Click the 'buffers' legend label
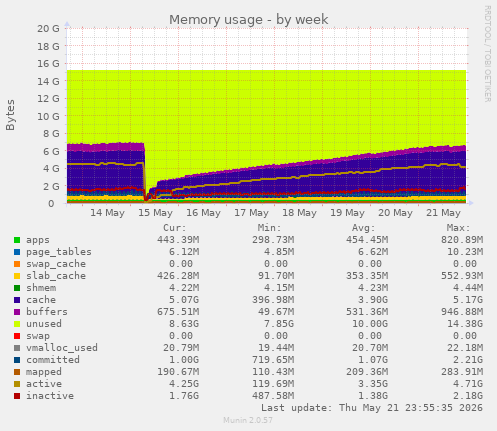Viewport: 497px width, 431px height. (47, 312)
